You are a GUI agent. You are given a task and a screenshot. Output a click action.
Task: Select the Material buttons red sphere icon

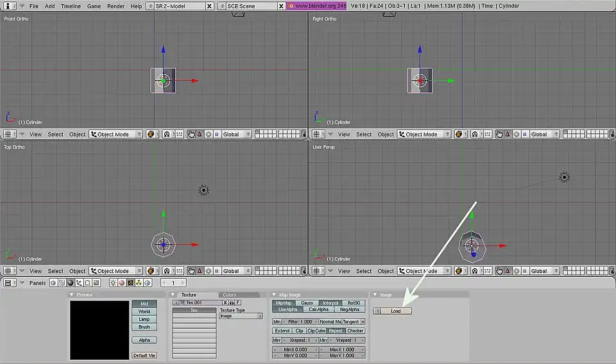(121, 283)
